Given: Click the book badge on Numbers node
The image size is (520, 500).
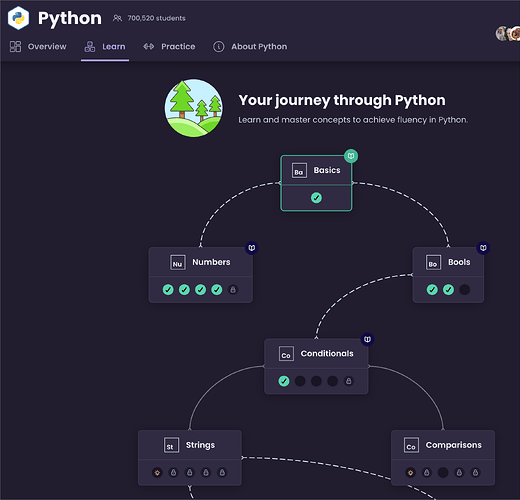Looking at the screenshot, I should 252,248.
